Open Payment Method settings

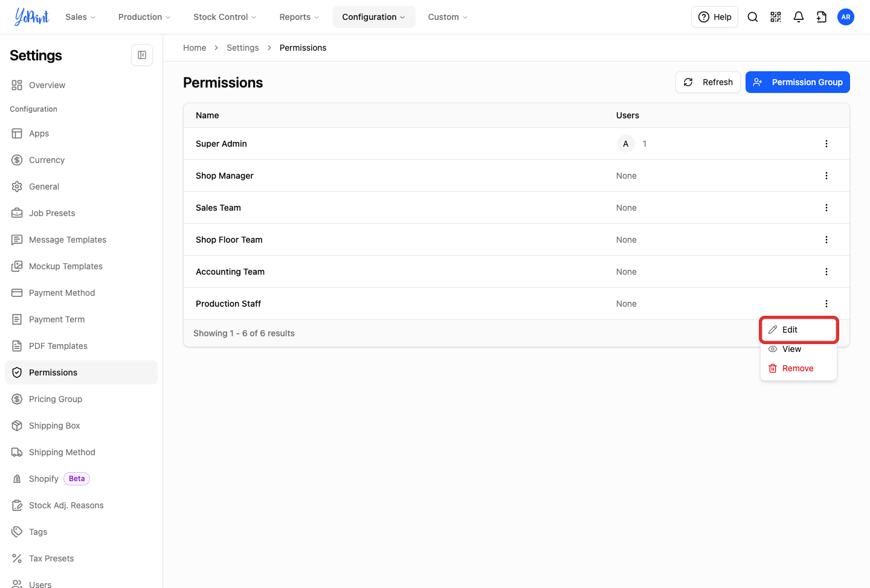point(81,293)
